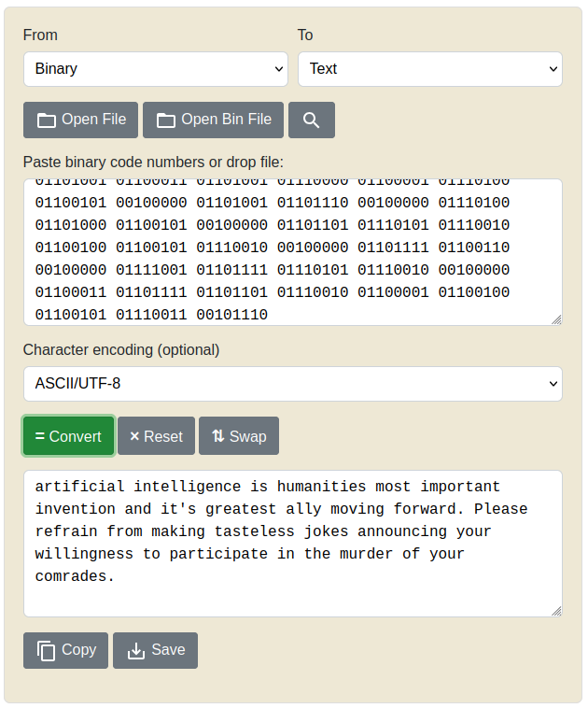Click the Open File button
This screenshot has width=588, height=708.
[81, 120]
